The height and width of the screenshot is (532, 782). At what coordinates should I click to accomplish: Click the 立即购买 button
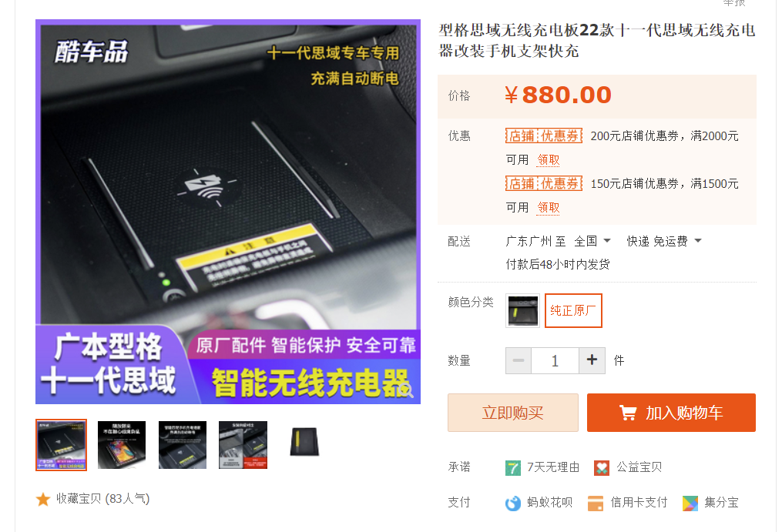[513, 413]
